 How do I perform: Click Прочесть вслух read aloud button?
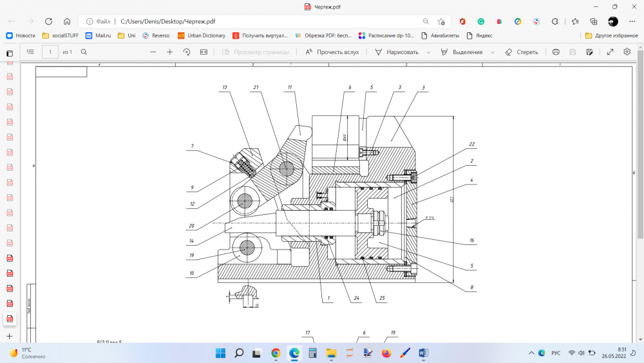coord(332,52)
